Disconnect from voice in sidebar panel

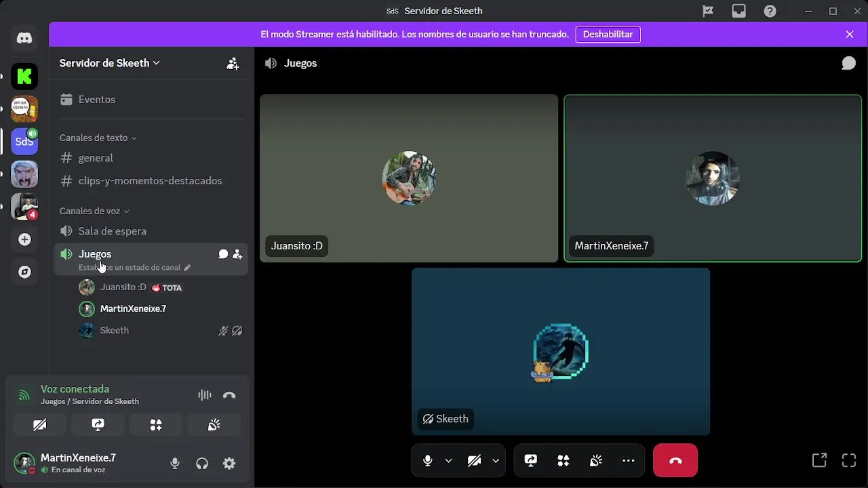(x=229, y=395)
